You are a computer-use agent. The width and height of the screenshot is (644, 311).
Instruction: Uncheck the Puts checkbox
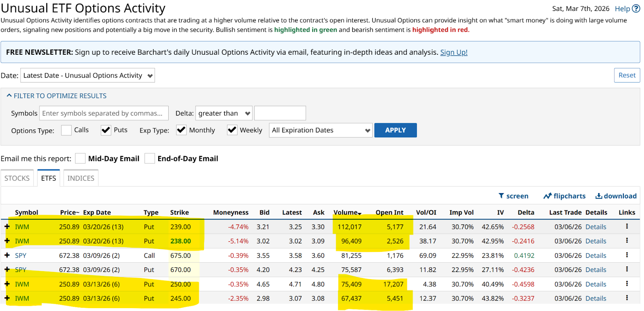106,130
